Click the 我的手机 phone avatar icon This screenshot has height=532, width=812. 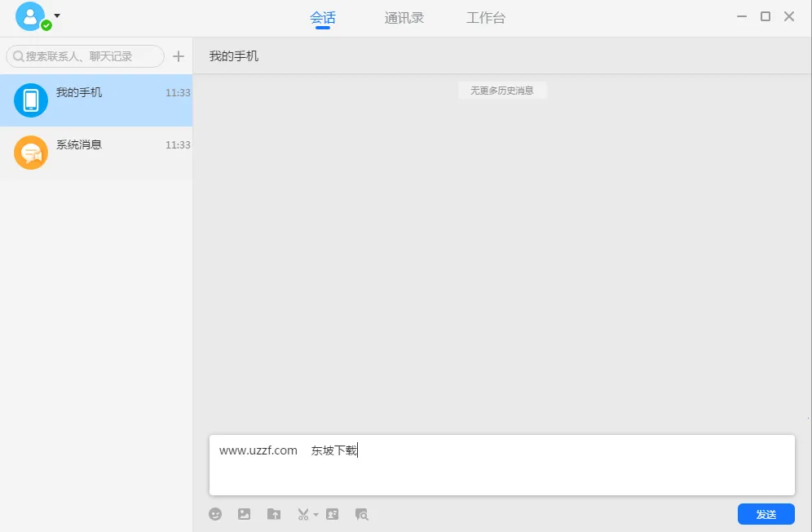(30, 98)
